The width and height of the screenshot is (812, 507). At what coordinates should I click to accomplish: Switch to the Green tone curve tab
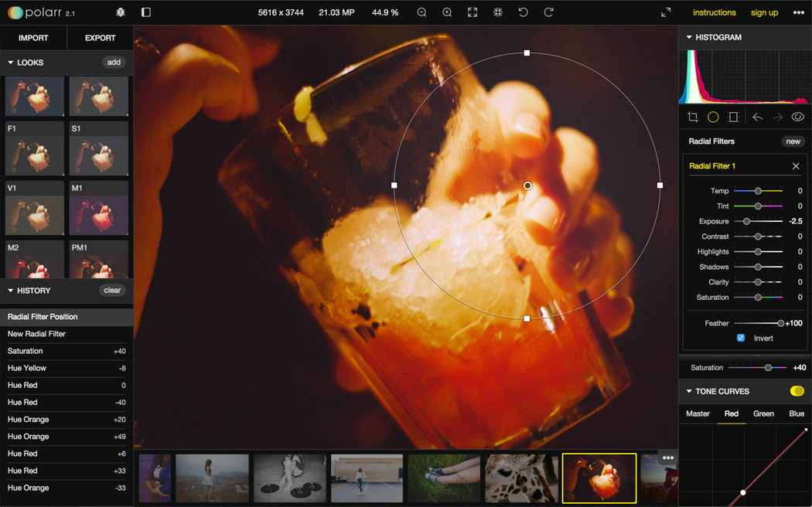coord(763,413)
